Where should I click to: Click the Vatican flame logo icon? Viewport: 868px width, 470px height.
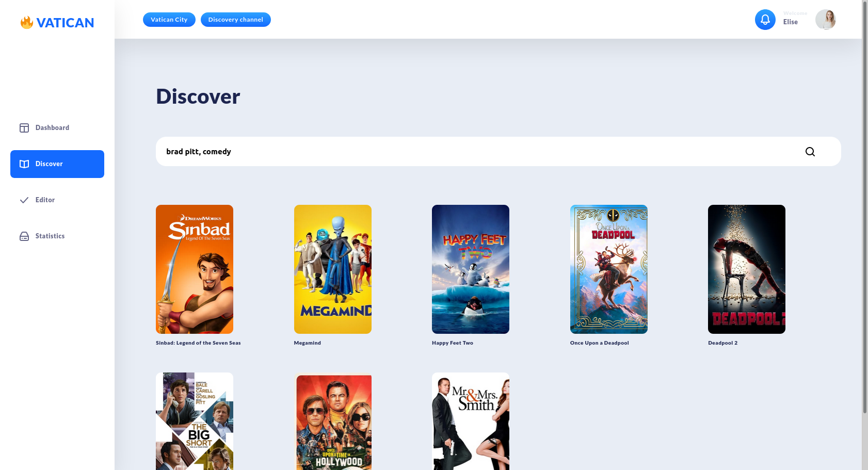[x=27, y=22]
